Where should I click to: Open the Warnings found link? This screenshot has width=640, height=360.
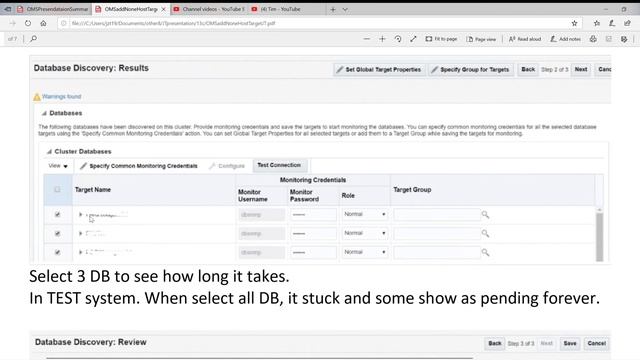click(61, 97)
